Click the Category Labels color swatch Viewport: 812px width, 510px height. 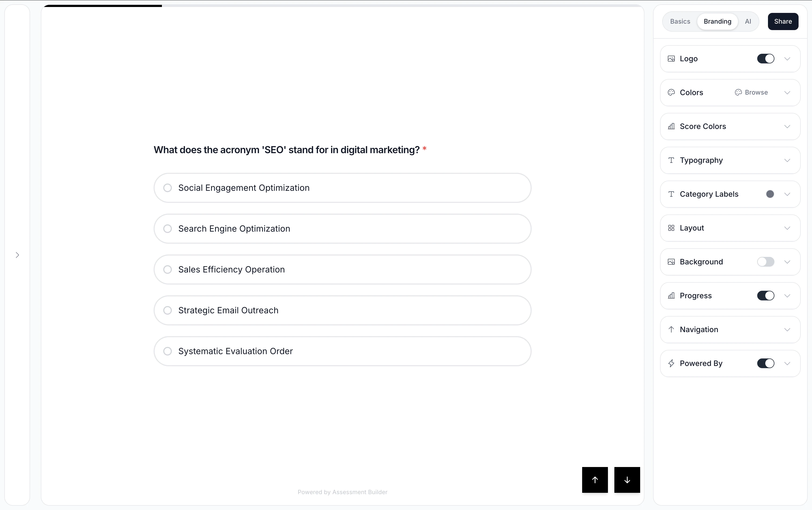point(770,194)
